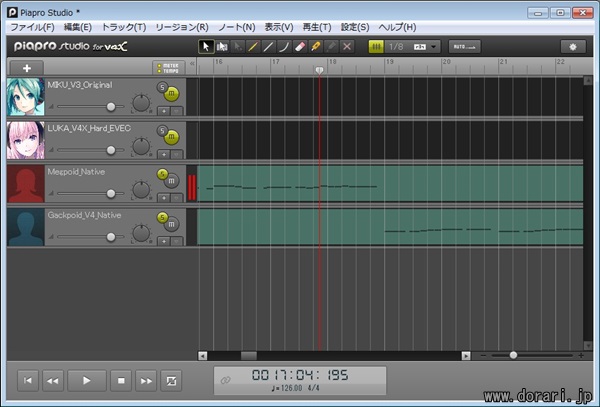Select the eraser tool
The height and width of the screenshot is (407, 600).
[x=300, y=47]
